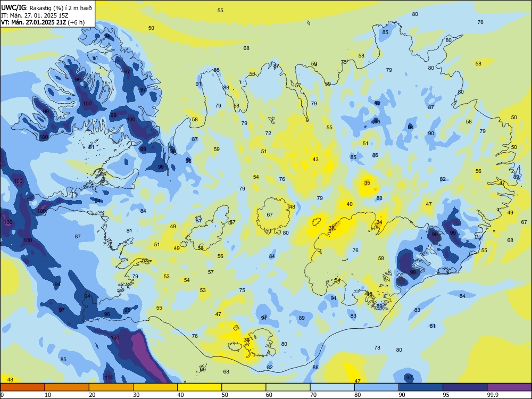The width and height of the screenshot is (532, 399).
Task: Click the map value '72'
Action: pyautogui.click(x=268, y=134)
